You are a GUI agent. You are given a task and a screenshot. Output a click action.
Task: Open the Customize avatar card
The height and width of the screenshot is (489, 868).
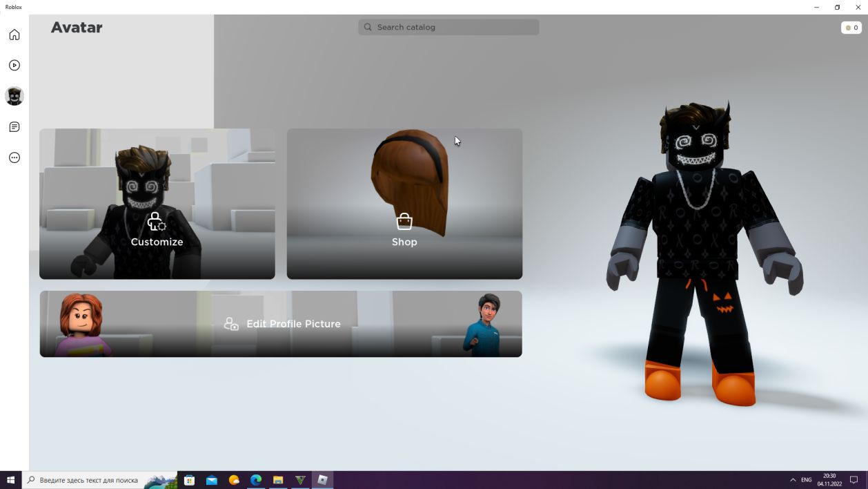click(x=157, y=204)
